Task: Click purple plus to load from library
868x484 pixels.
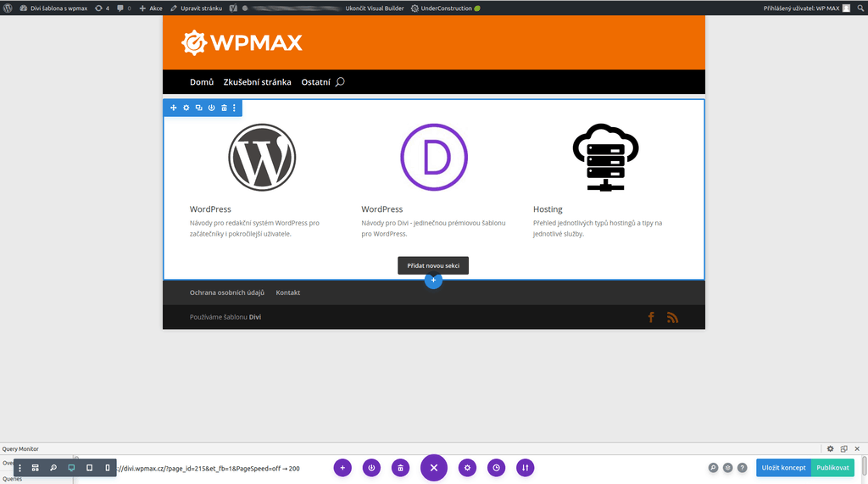Action: pos(342,468)
